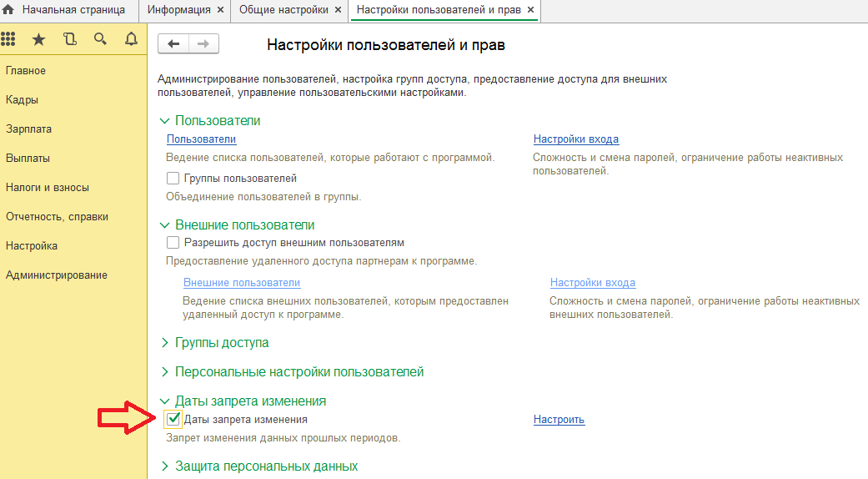Close the Информация tab
Viewport: 868px width, 479px height.
[220, 10]
